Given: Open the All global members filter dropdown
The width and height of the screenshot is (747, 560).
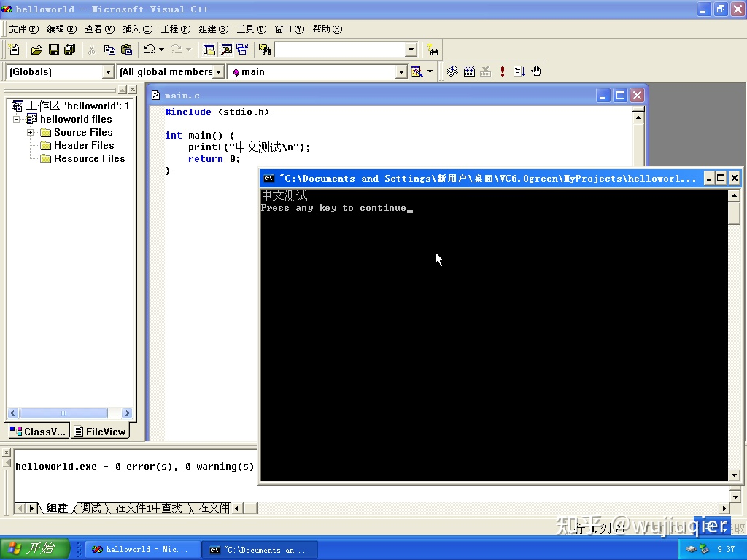Looking at the screenshot, I should [x=218, y=72].
